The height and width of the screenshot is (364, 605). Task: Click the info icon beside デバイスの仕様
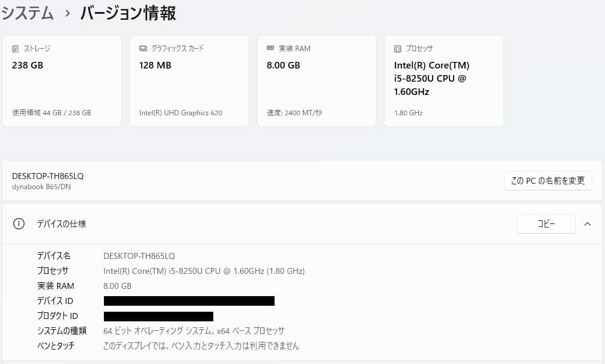tap(19, 223)
